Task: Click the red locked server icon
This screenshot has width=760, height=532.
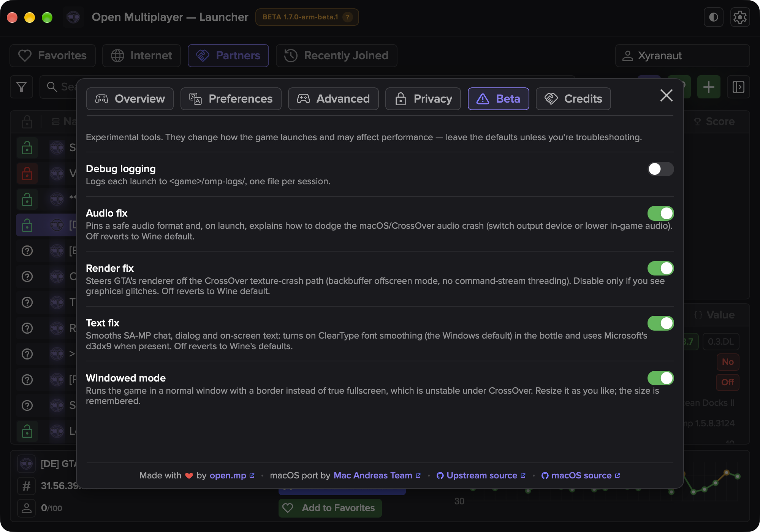Action: (x=27, y=174)
